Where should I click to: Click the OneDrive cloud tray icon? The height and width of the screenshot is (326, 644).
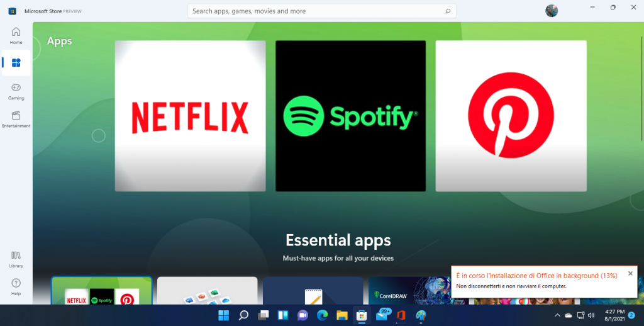(x=569, y=315)
